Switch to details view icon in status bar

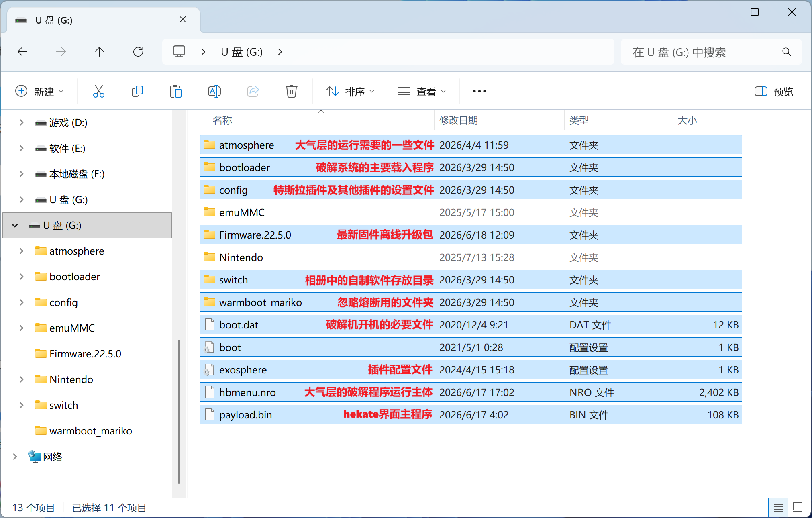pyautogui.click(x=778, y=508)
